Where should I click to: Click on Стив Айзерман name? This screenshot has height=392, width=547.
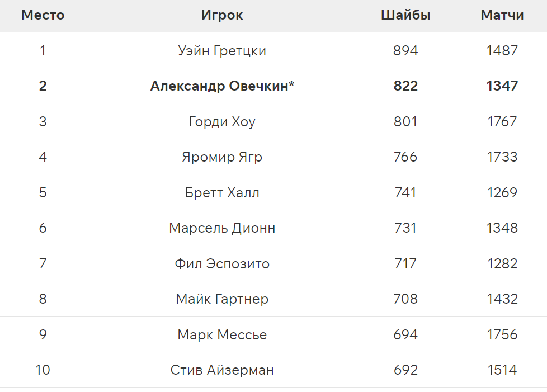(222, 370)
